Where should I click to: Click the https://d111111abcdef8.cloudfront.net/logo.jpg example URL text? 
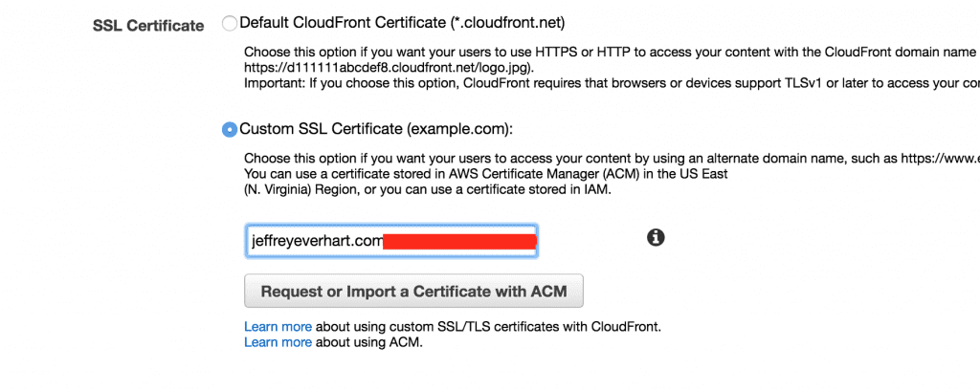[x=389, y=68]
